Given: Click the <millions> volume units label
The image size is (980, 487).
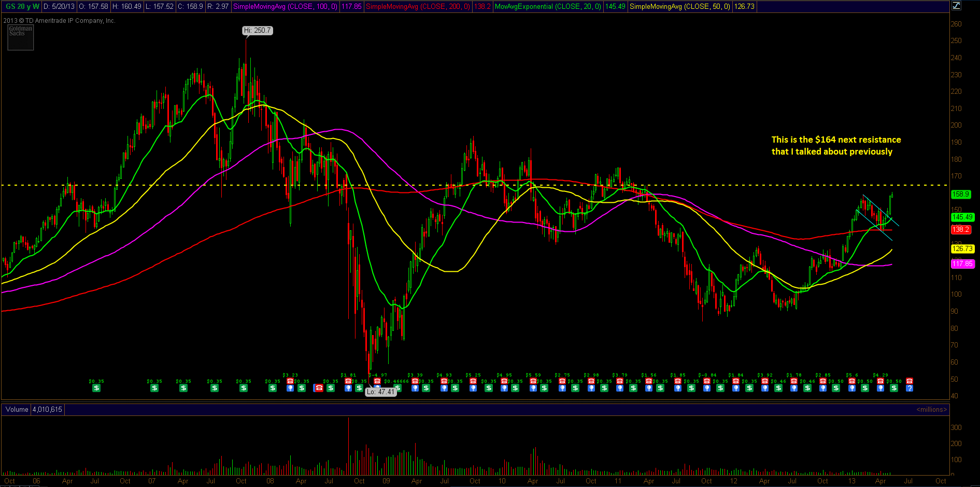Looking at the screenshot, I should pos(932,410).
